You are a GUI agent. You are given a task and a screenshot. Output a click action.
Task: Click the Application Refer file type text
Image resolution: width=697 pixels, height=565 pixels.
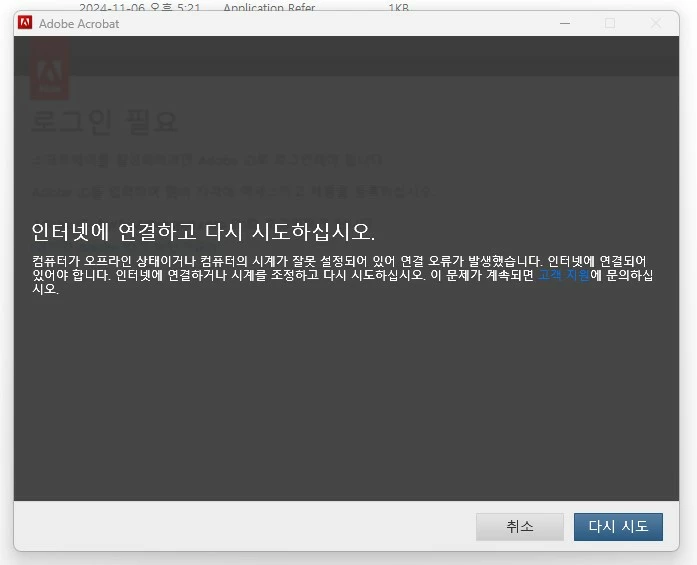[x=269, y=8]
